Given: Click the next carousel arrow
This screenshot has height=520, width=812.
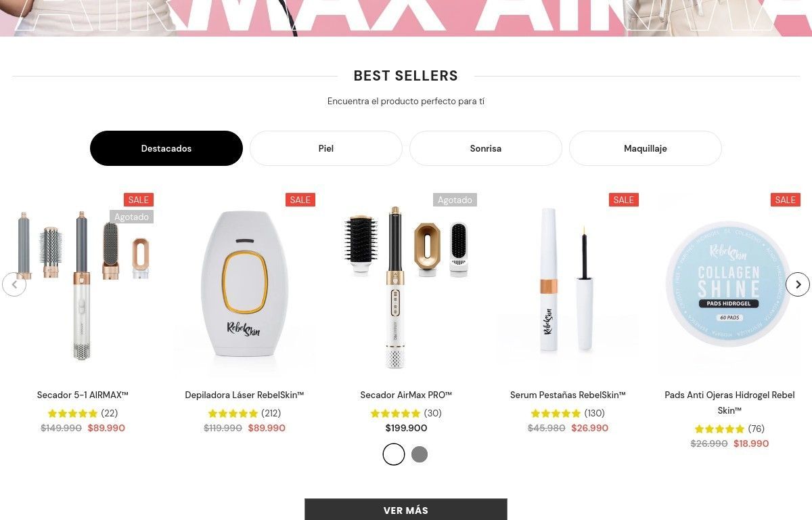Looking at the screenshot, I should [798, 284].
